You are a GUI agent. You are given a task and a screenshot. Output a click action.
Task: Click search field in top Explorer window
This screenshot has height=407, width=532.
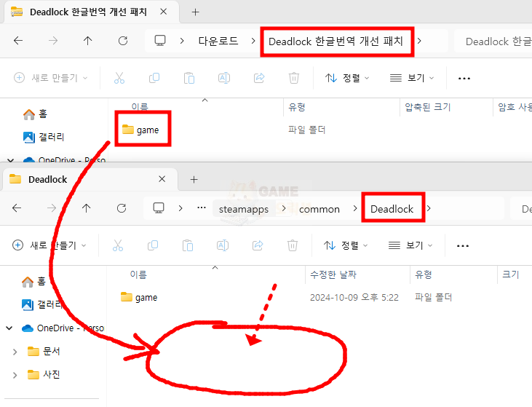pos(493,42)
